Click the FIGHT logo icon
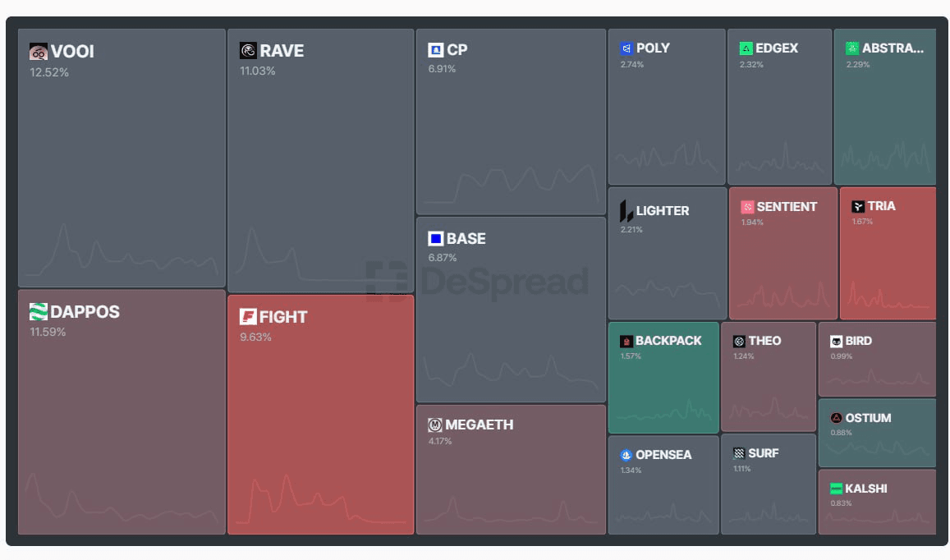Image resolution: width=950 pixels, height=560 pixels. tap(248, 317)
